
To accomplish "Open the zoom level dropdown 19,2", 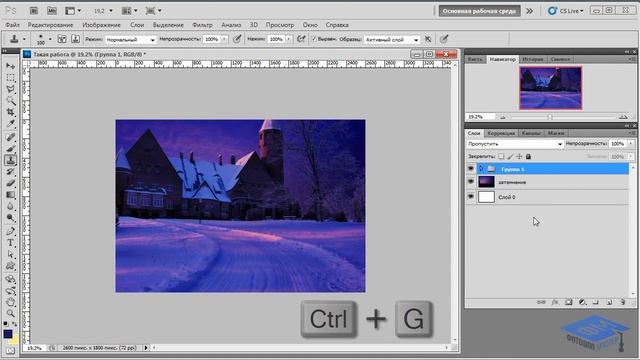I will coord(111,11).
